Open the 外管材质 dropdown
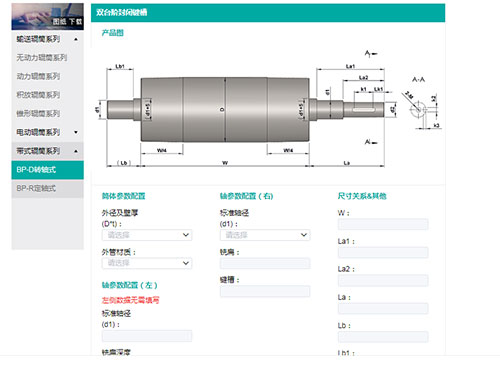500x375 pixels. click(x=147, y=263)
